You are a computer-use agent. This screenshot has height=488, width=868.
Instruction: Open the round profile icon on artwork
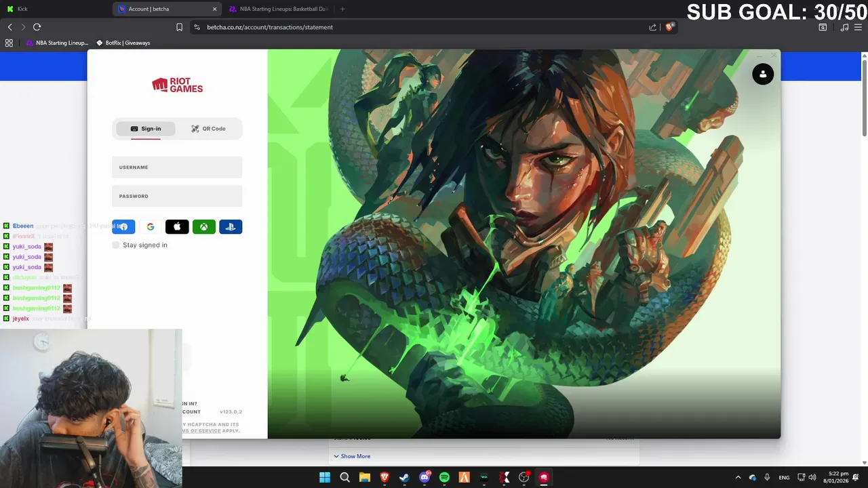coord(763,75)
